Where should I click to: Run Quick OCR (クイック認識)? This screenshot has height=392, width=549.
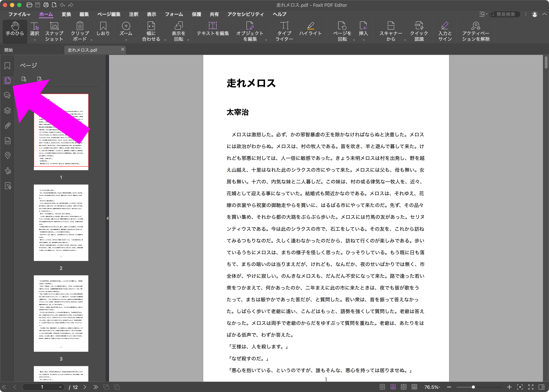(x=419, y=31)
